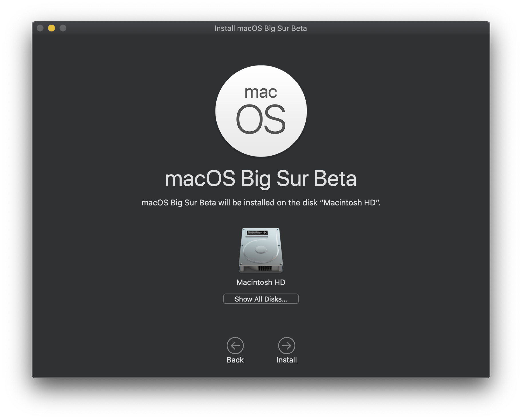Minimize the installer with the yellow button

click(52, 28)
